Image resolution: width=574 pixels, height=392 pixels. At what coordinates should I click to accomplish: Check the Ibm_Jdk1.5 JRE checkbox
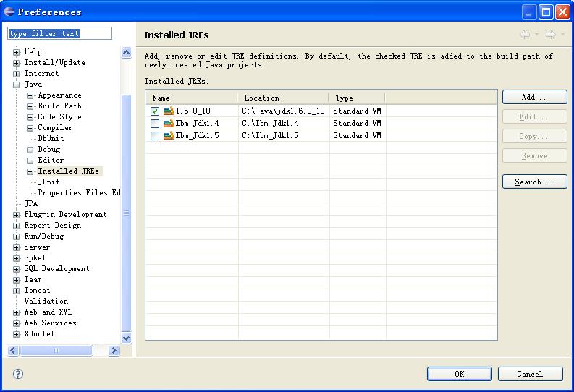[x=155, y=136]
